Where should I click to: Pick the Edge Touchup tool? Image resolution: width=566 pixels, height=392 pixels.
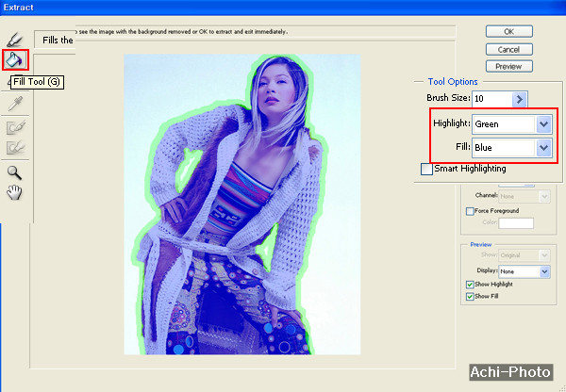tap(14, 148)
